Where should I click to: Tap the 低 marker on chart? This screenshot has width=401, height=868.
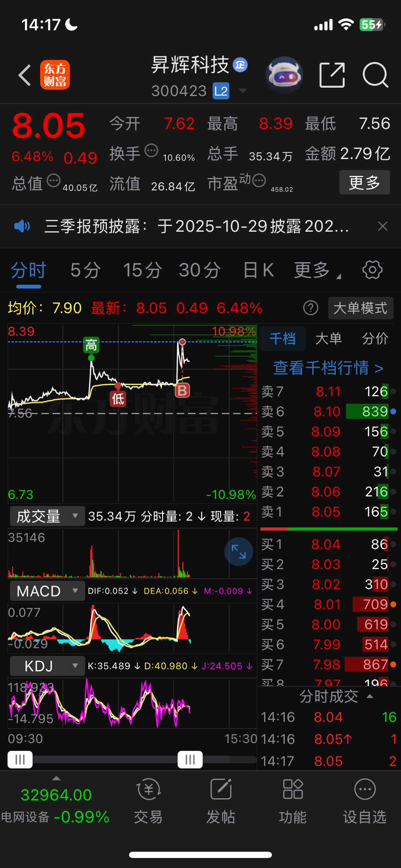click(x=118, y=399)
